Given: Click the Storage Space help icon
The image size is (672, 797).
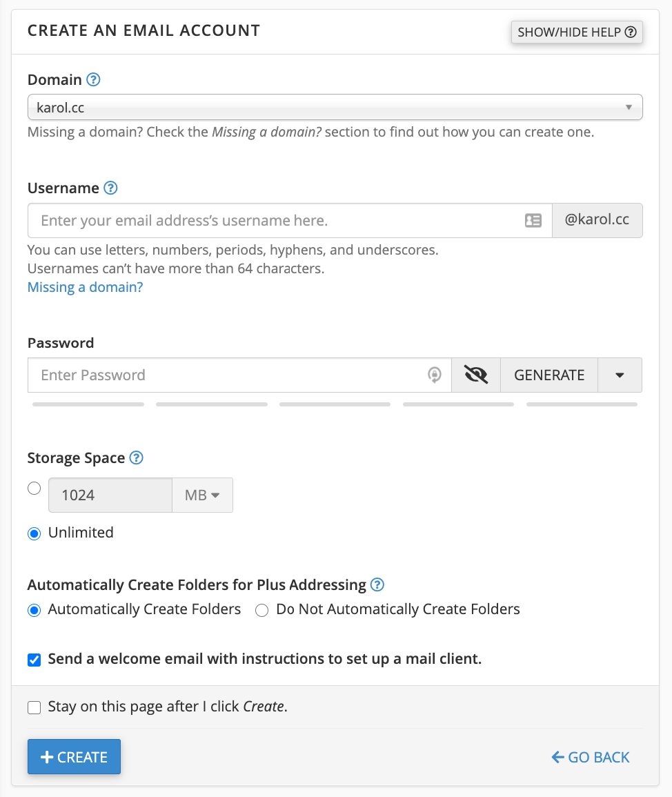Looking at the screenshot, I should pos(136,457).
